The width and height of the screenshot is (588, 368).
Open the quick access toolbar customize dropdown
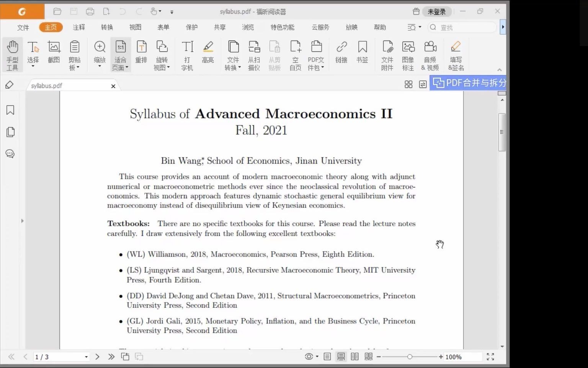172,12
